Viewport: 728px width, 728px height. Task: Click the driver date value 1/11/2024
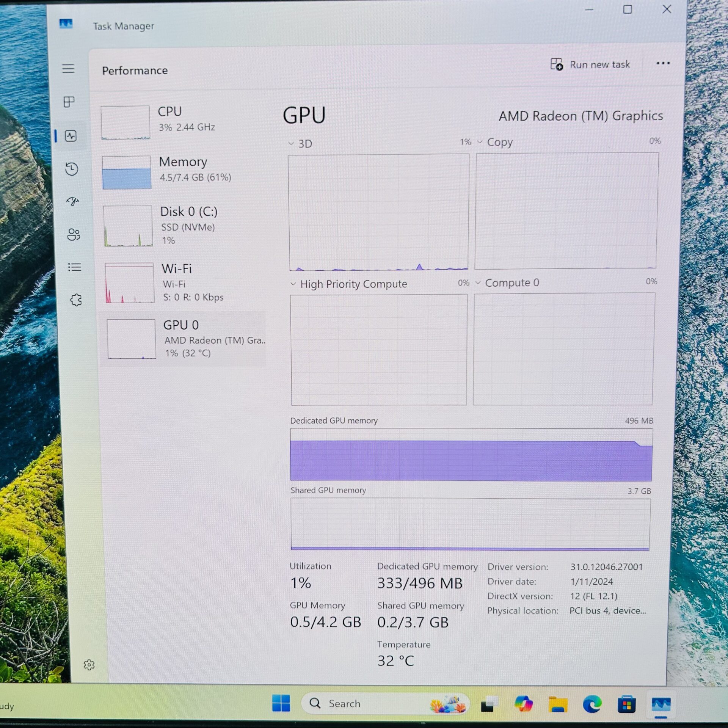(591, 581)
